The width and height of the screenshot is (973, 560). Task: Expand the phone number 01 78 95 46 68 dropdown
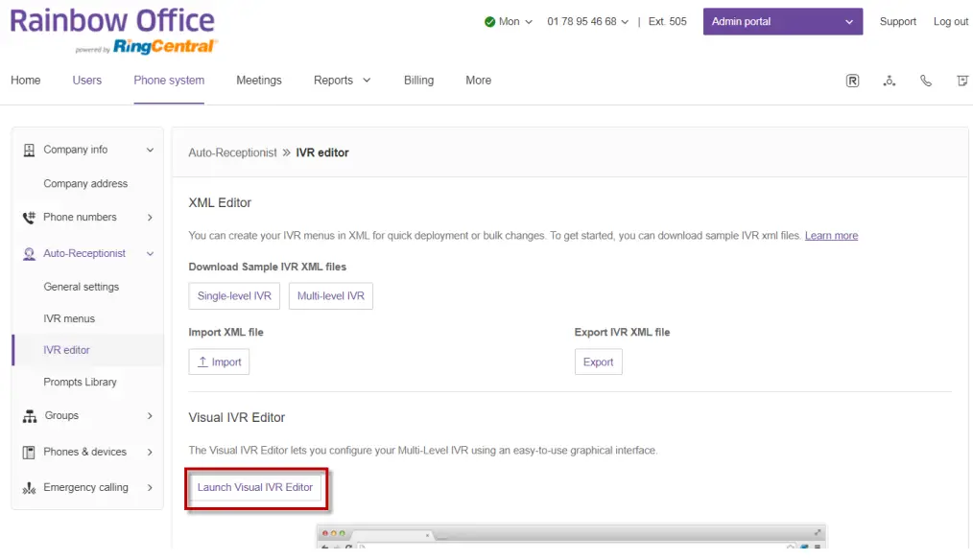coord(587,22)
